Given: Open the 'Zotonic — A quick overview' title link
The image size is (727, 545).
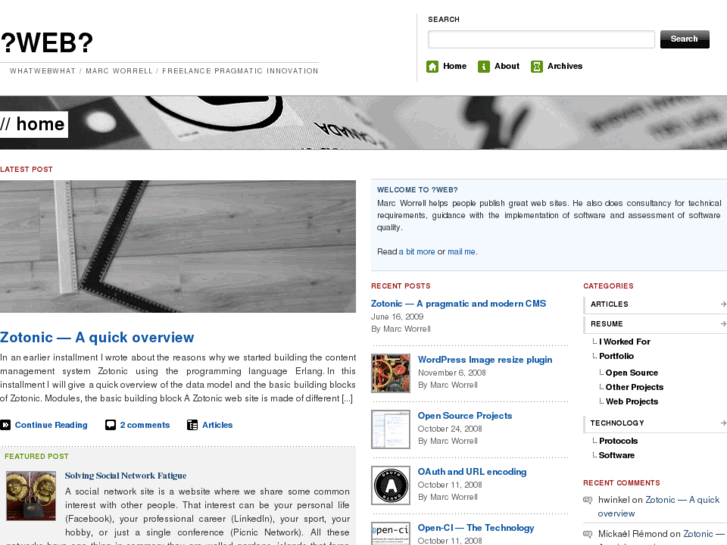Looking at the screenshot, I should (x=97, y=337).
